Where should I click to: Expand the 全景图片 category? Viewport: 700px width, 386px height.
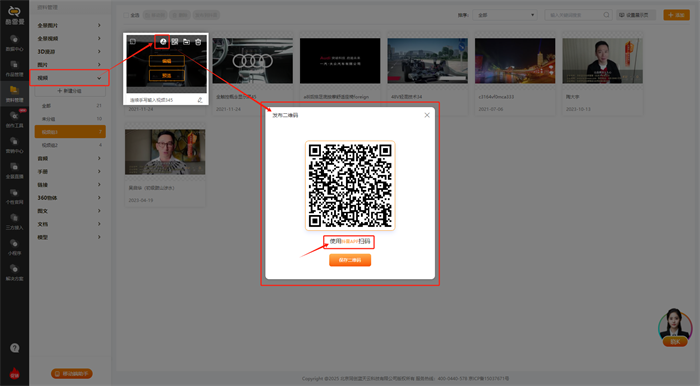(69, 25)
